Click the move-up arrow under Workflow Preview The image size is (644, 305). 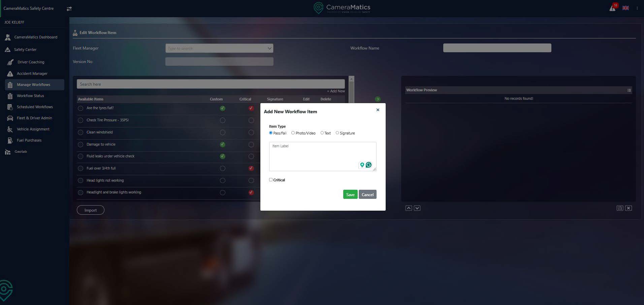tap(409, 208)
